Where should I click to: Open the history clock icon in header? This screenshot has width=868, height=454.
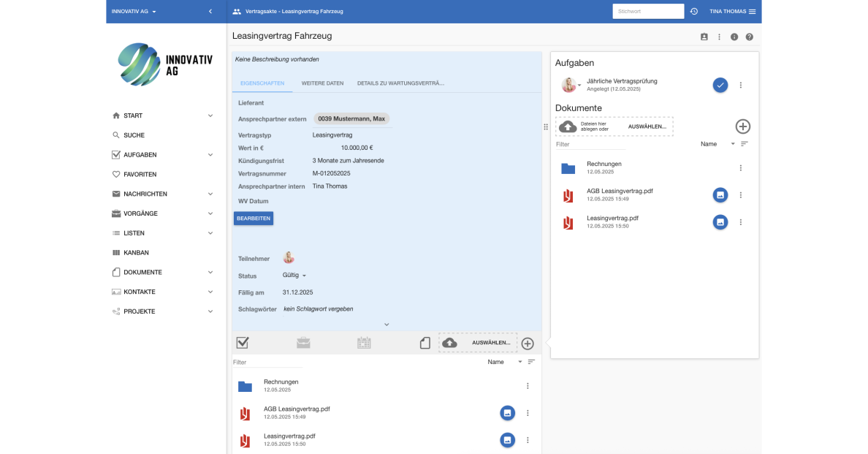(693, 12)
